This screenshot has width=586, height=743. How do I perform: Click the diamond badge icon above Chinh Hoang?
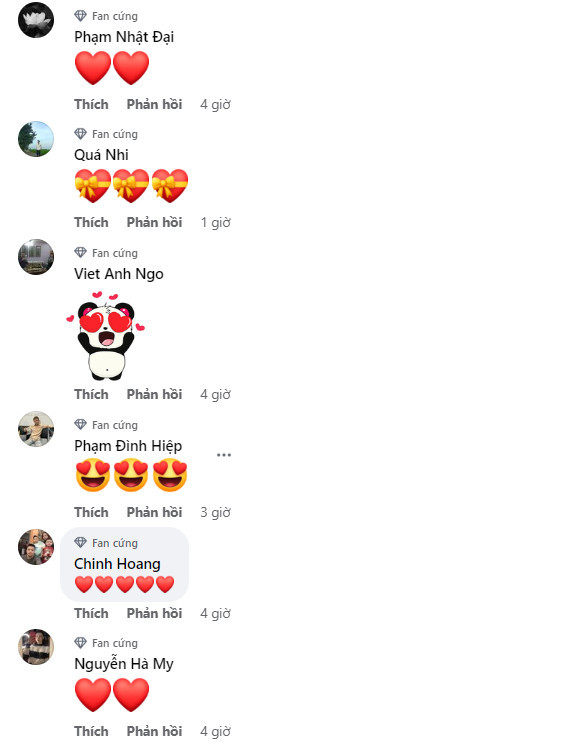pos(81,543)
